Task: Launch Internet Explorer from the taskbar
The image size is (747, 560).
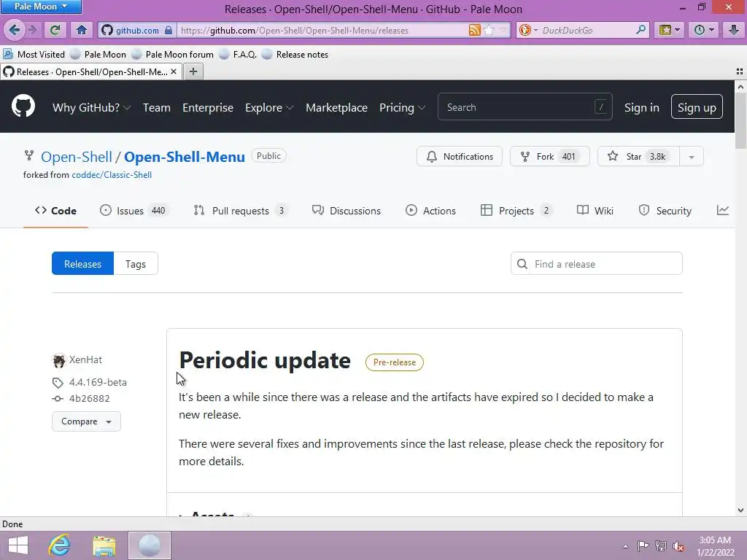Action: pyautogui.click(x=60, y=545)
